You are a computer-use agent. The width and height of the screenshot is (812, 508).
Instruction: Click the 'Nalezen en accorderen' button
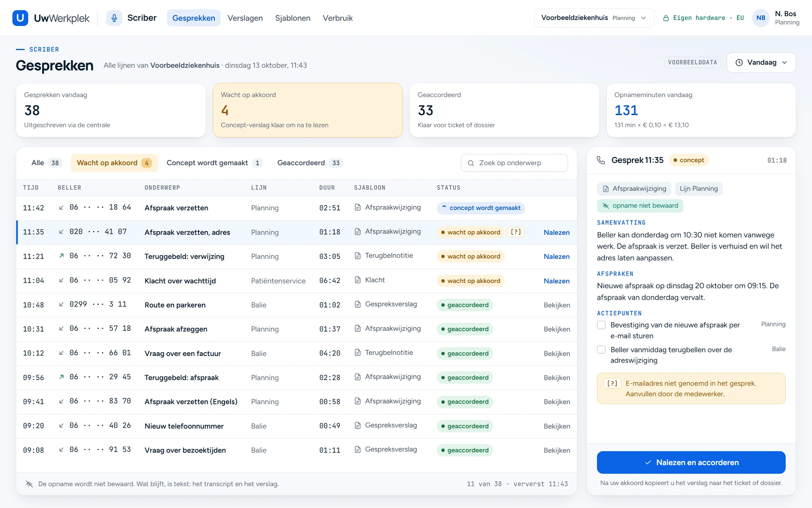691,462
